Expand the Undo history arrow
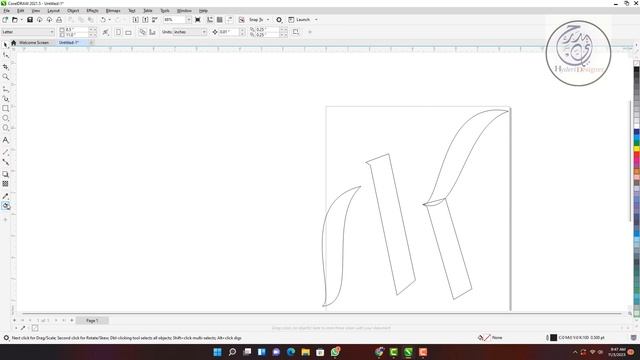The width and height of the screenshot is (640, 360). 109,20
